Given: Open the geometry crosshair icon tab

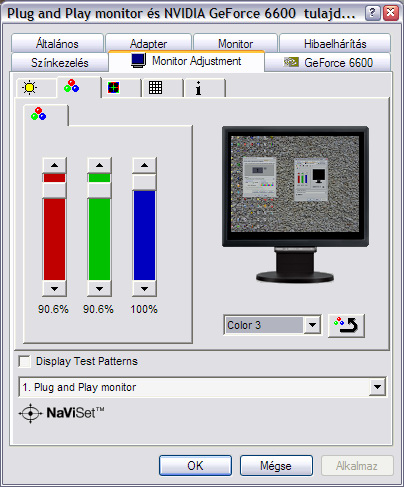Looking at the screenshot, I should click(x=121, y=88).
